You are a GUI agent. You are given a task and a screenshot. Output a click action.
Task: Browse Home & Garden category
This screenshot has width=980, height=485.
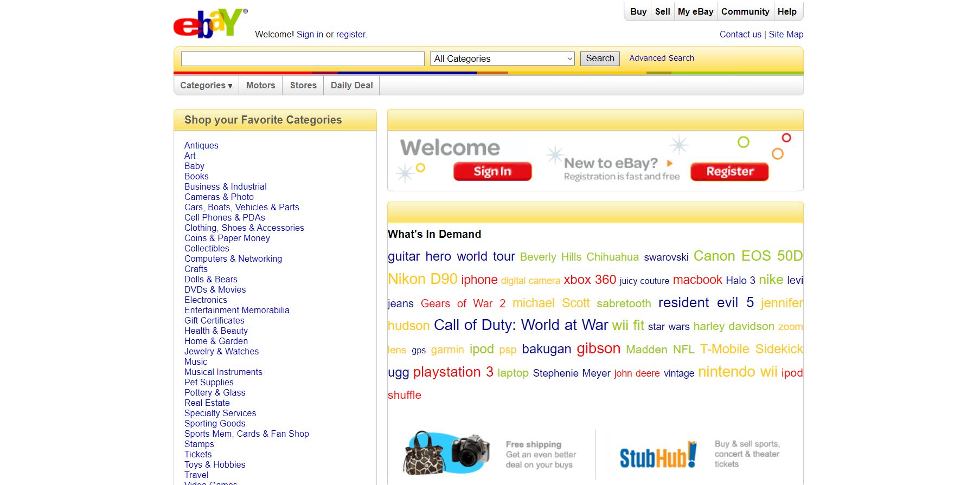tap(216, 341)
